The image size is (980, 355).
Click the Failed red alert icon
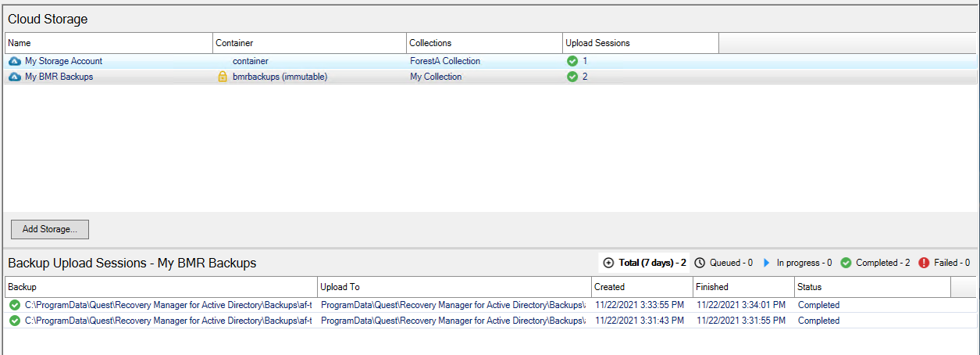(x=924, y=264)
